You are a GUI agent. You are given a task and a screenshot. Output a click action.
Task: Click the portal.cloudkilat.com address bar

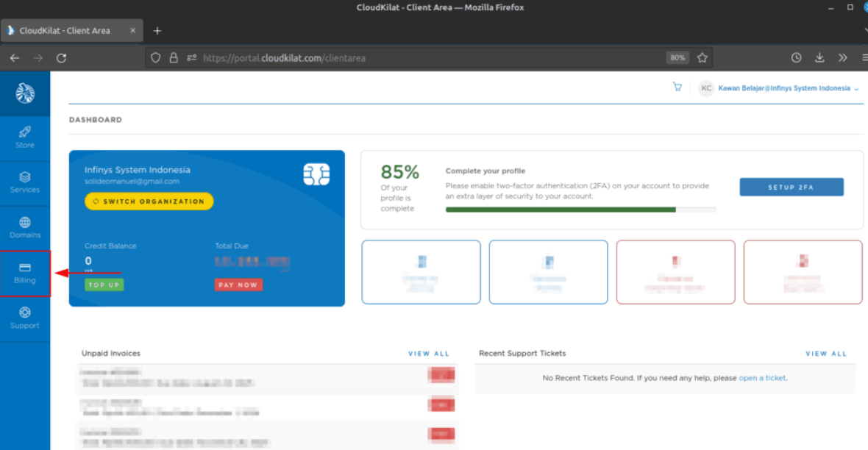(427, 57)
